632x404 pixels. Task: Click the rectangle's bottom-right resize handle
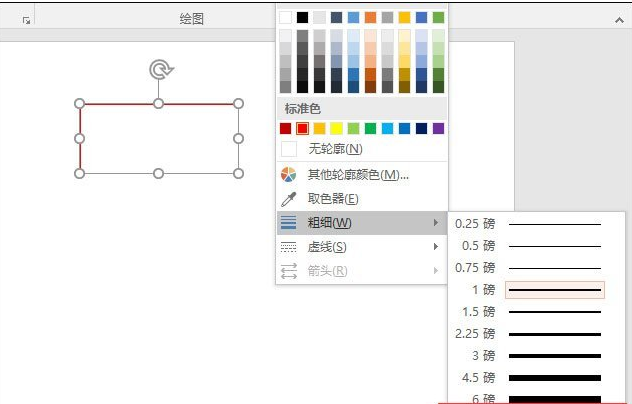click(x=238, y=173)
